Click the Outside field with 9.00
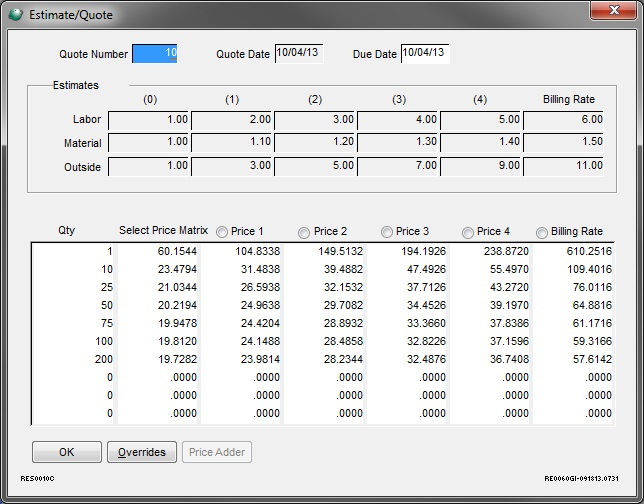Viewport: 644px width, 504px height. coord(480,166)
